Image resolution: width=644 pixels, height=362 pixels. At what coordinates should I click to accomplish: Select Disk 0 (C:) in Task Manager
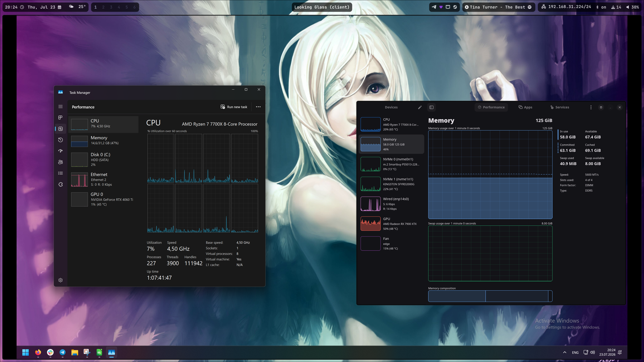click(x=103, y=160)
